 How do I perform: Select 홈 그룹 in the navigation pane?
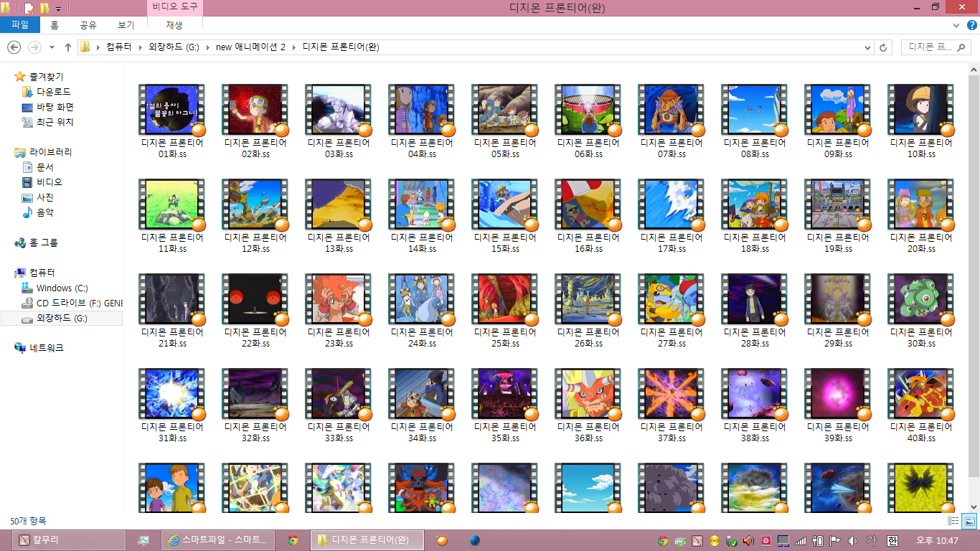(x=43, y=242)
